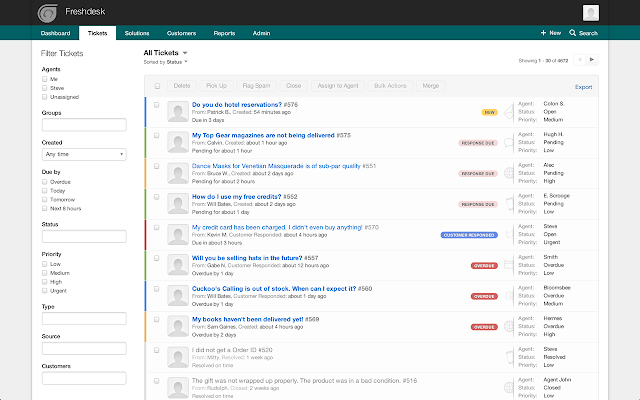The height and width of the screenshot is (400, 640).
Task: Click requester avatar on books not delivered ticket
Action: (178, 327)
